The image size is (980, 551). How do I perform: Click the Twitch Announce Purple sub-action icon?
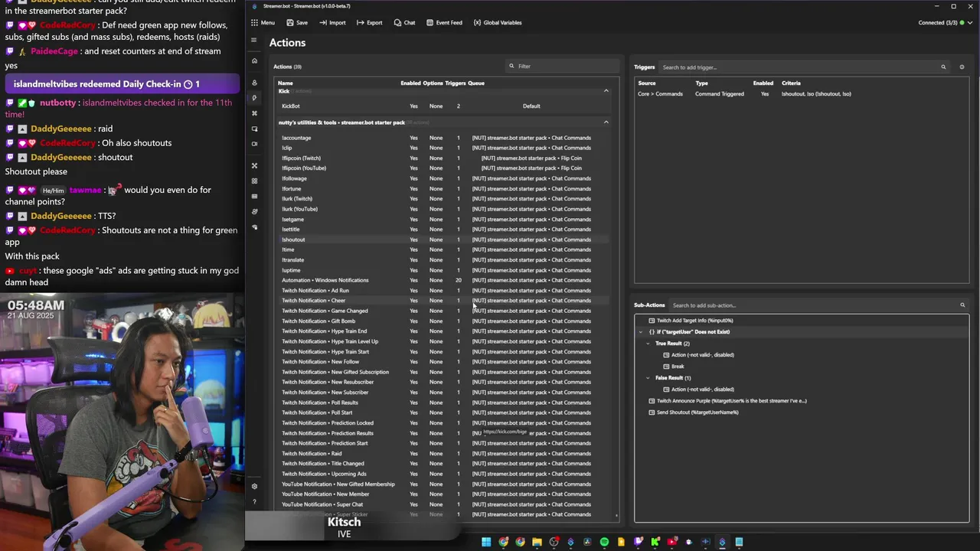pyautogui.click(x=652, y=401)
